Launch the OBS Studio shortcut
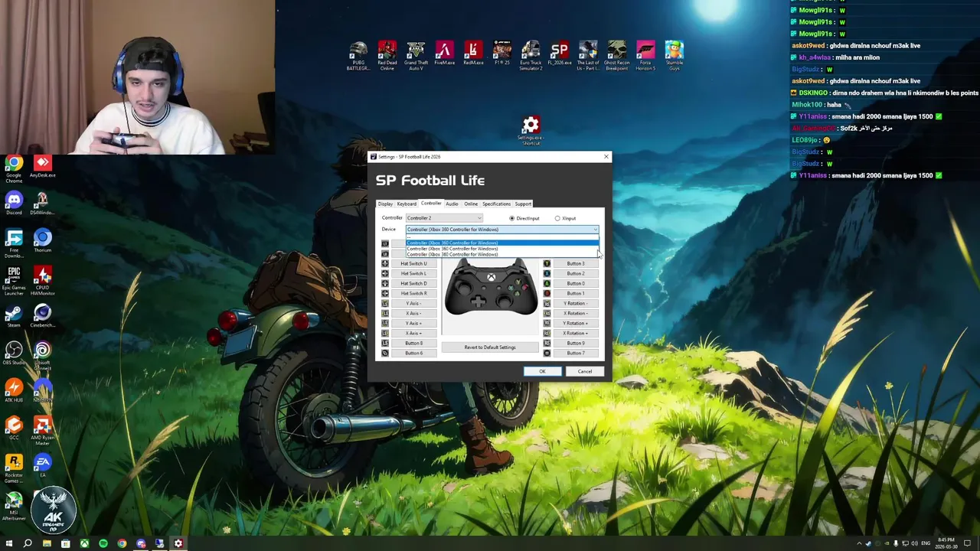 (x=14, y=354)
